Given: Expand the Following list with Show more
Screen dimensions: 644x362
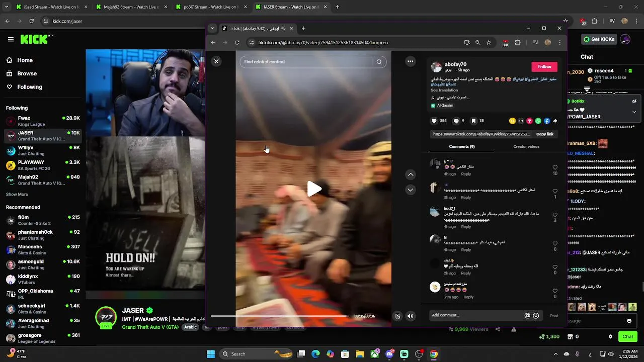Looking at the screenshot, I should 17,195.
